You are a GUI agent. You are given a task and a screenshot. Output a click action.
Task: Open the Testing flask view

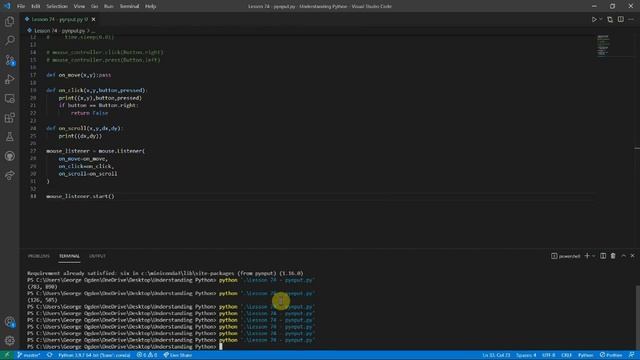(x=9, y=137)
